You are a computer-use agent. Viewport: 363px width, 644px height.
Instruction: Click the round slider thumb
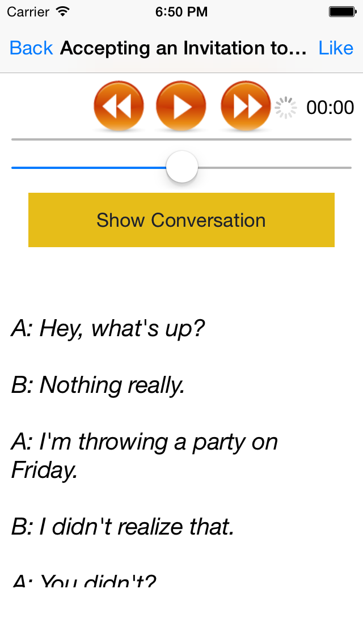[182, 167]
